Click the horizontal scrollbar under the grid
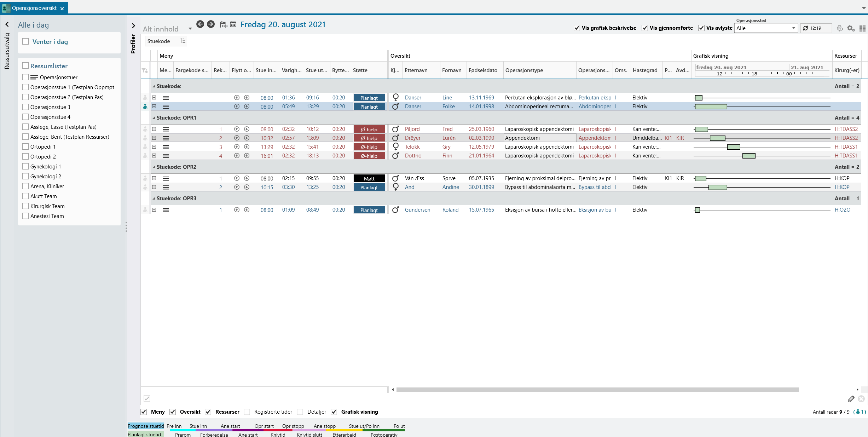 pos(597,390)
